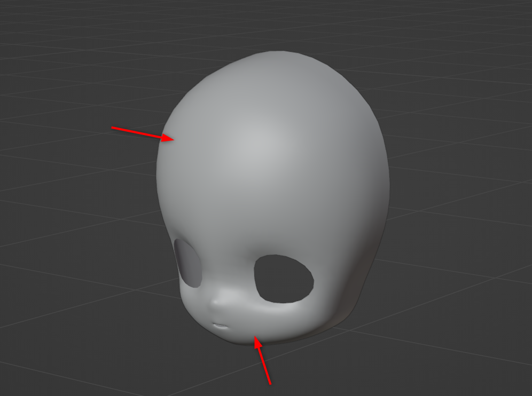This screenshot has height=396, width=532.
Task: Click the tip of the upper red arrow
Action: pyautogui.click(x=174, y=140)
